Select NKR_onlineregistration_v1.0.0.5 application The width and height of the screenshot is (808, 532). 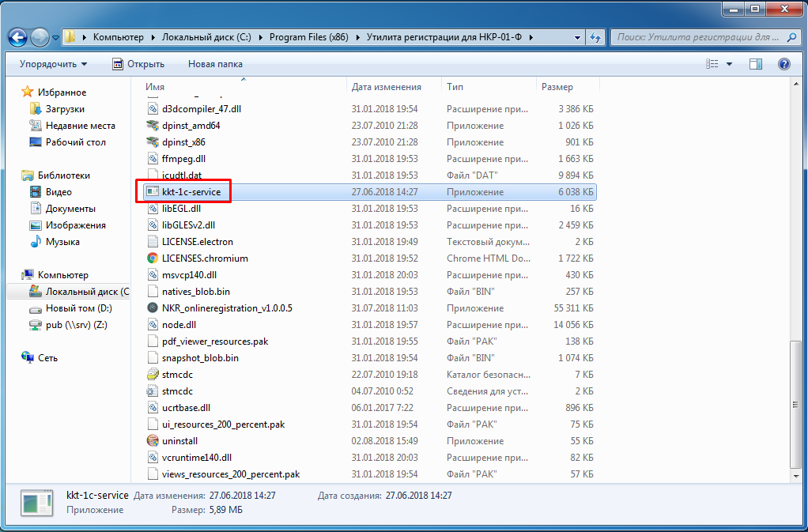pos(226,308)
